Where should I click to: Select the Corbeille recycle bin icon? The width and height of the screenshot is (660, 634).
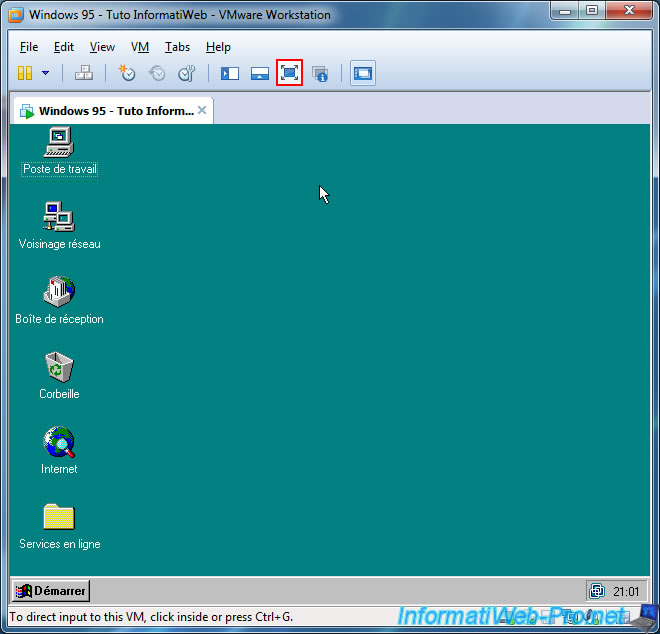click(59, 376)
